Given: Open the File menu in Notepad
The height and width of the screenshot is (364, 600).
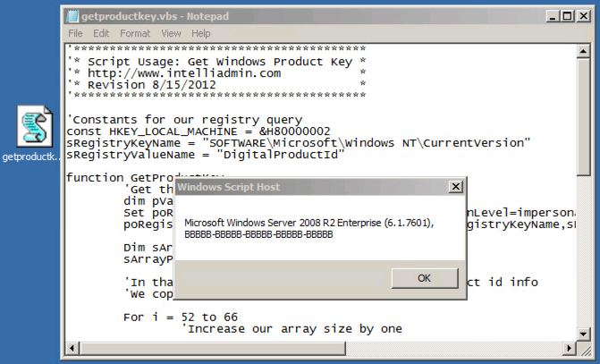Looking at the screenshot, I should (x=75, y=33).
